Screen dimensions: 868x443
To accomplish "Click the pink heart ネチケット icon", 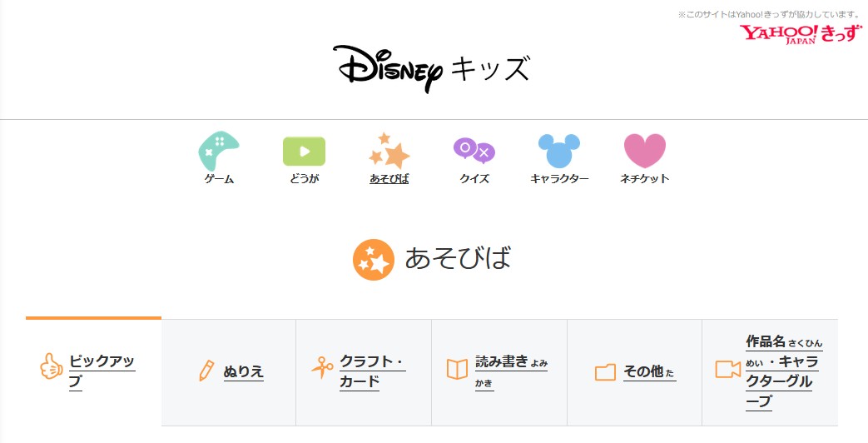I will 644,151.
